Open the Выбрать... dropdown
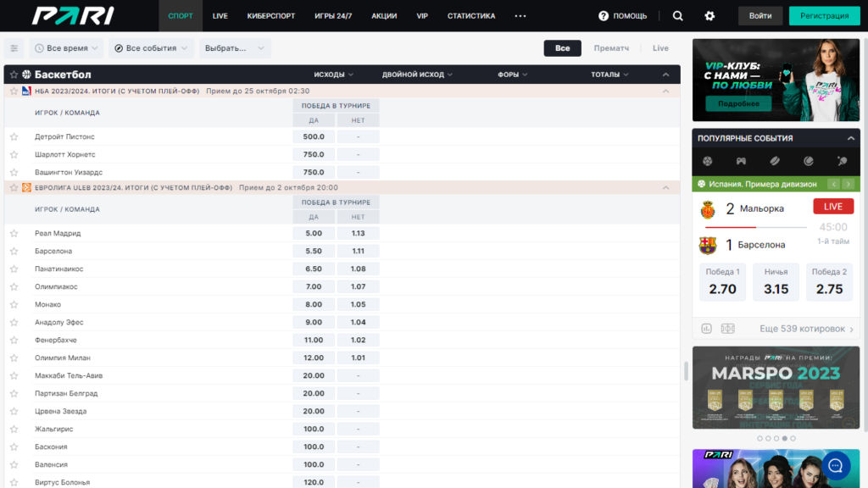Viewport: 868px width, 488px height. pyautogui.click(x=235, y=48)
